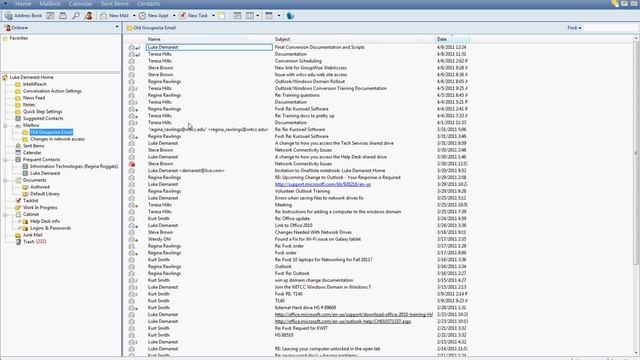Collapse the Documents tree node
Screen dimensions: 640x360
[5, 180]
